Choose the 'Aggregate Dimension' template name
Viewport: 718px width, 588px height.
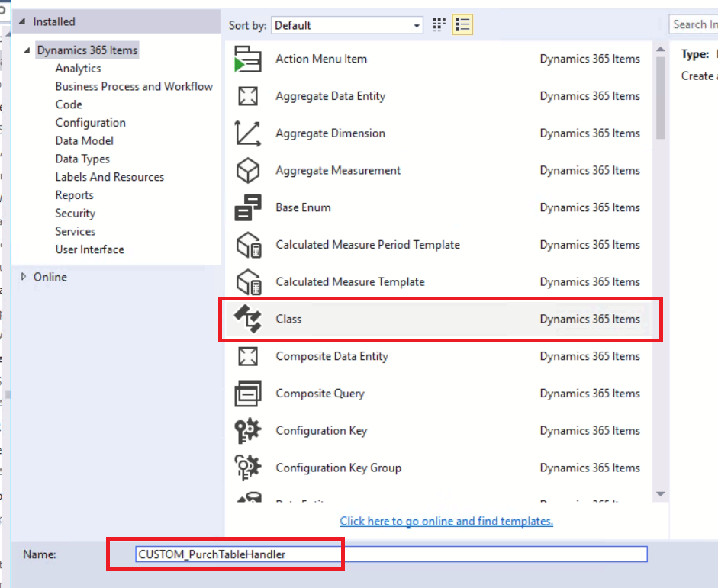click(x=330, y=133)
